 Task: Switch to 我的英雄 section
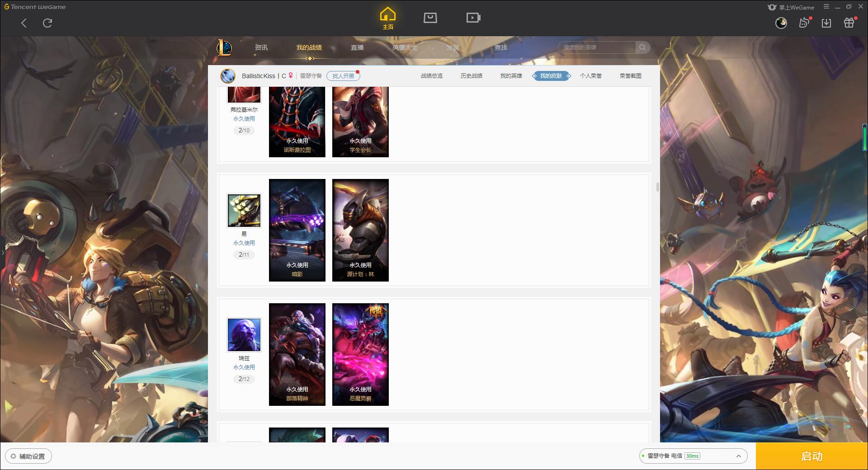click(511, 76)
